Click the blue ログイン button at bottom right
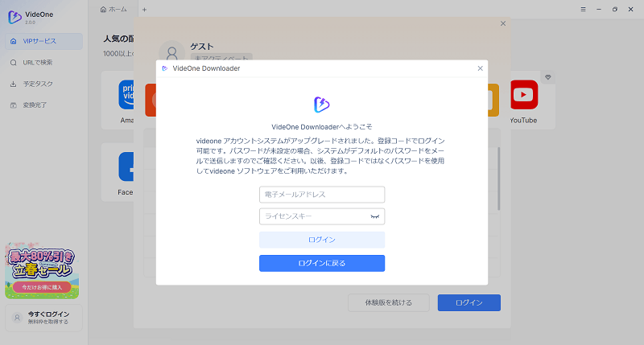 coord(469,302)
